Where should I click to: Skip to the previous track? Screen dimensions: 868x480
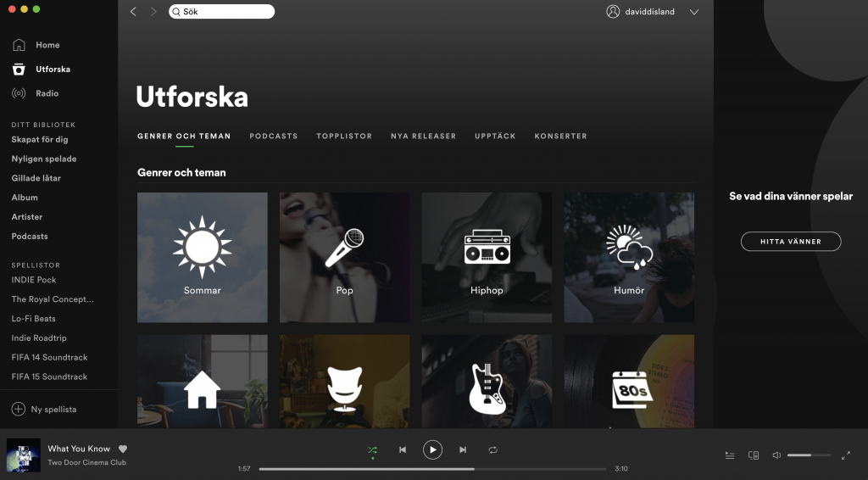(x=403, y=450)
